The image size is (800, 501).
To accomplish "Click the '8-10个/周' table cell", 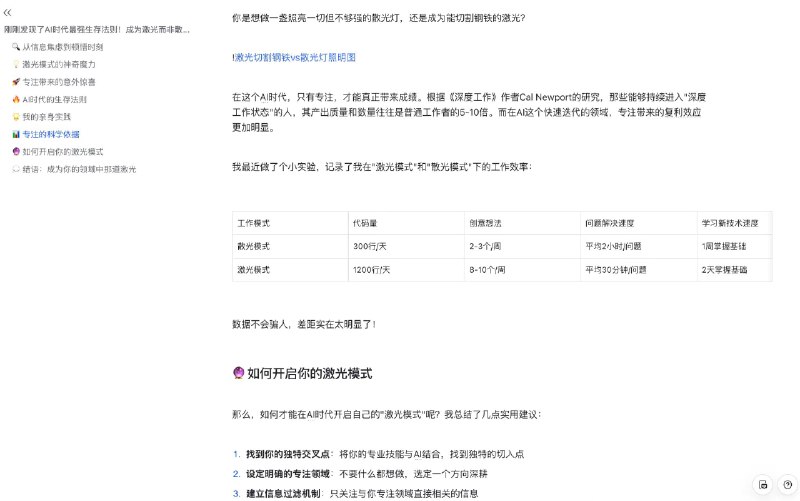I will click(x=522, y=270).
